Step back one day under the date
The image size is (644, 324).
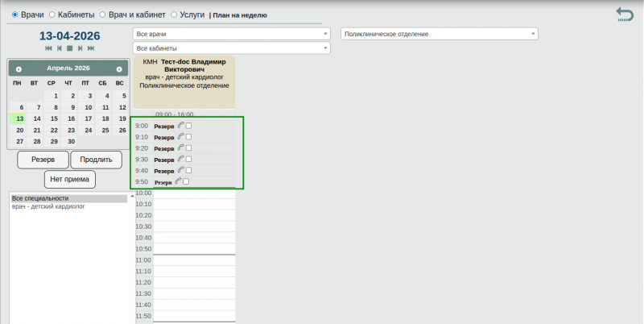pyautogui.click(x=59, y=48)
